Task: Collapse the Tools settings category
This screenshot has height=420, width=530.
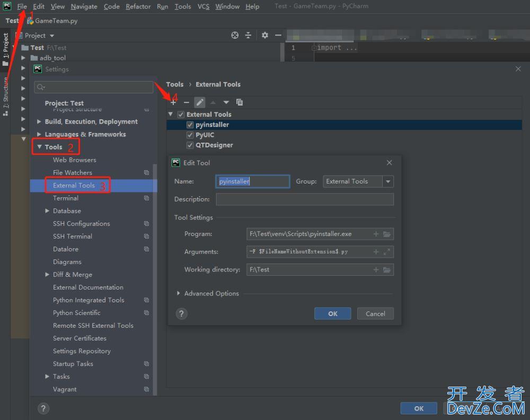Action: pos(39,147)
